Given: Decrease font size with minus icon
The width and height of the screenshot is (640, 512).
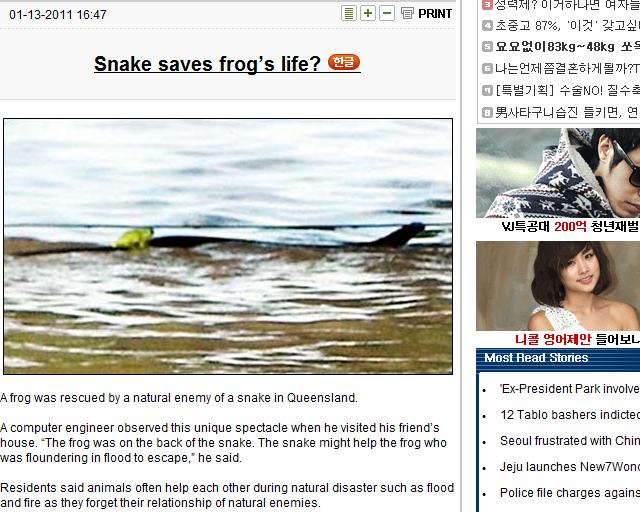Looking at the screenshot, I should pyautogui.click(x=387, y=13).
